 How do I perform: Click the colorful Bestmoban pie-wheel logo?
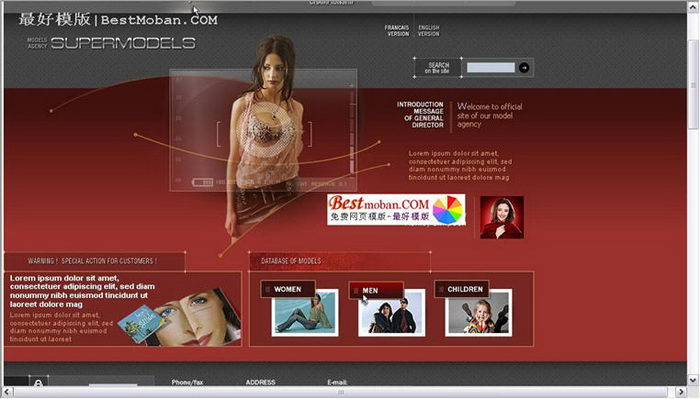448,209
